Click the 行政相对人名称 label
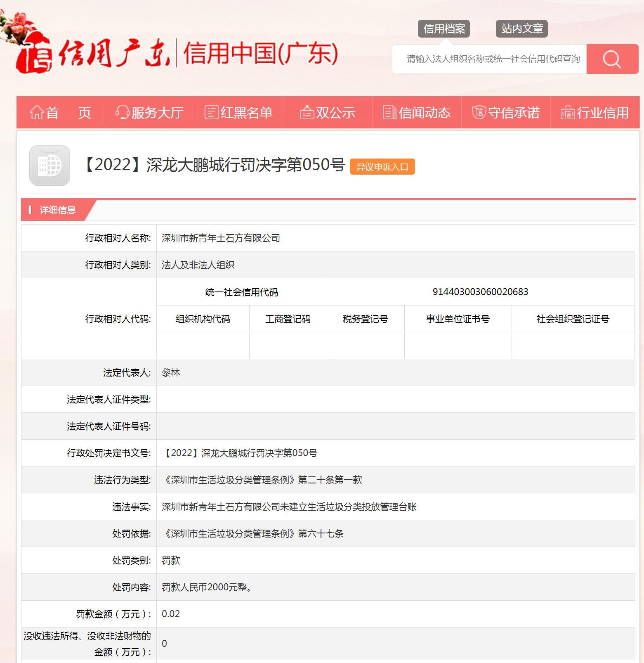 click(x=118, y=238)
